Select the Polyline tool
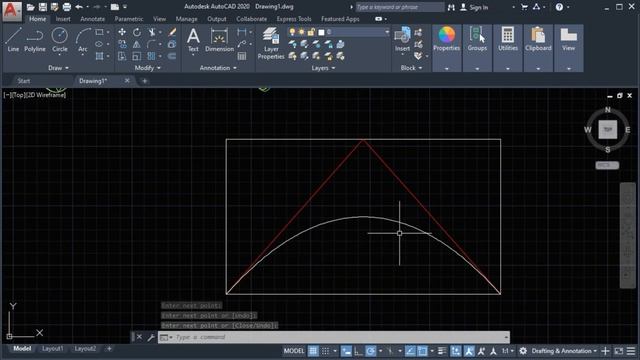 point(35,40)
